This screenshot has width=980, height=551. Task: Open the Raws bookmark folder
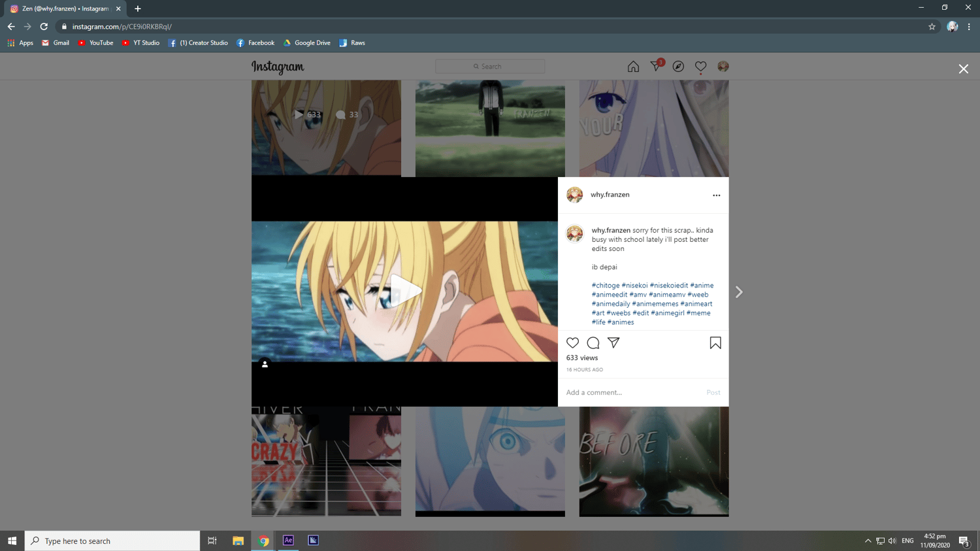tap(352, 43)
